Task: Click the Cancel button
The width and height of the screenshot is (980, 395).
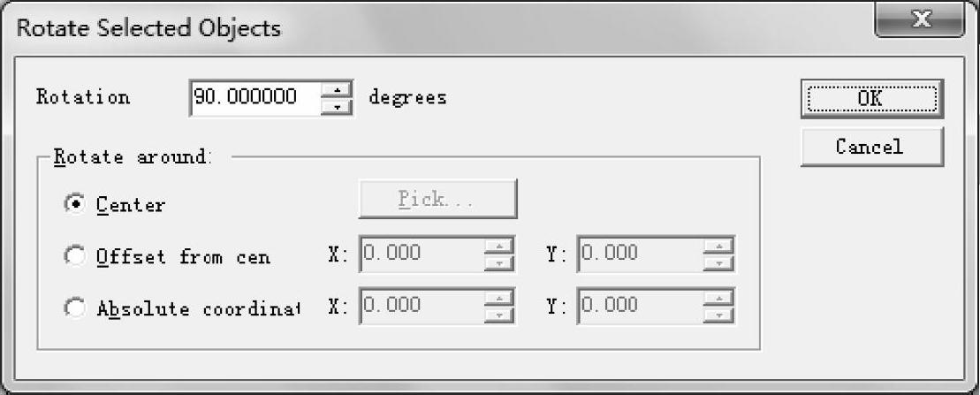Action: [x=870, y=146]
